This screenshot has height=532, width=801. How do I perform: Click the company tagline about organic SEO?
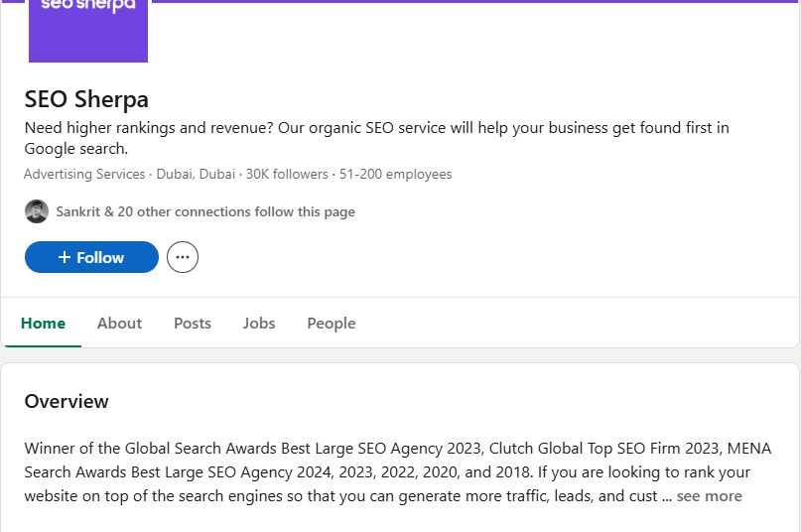(x=376, y=138)
